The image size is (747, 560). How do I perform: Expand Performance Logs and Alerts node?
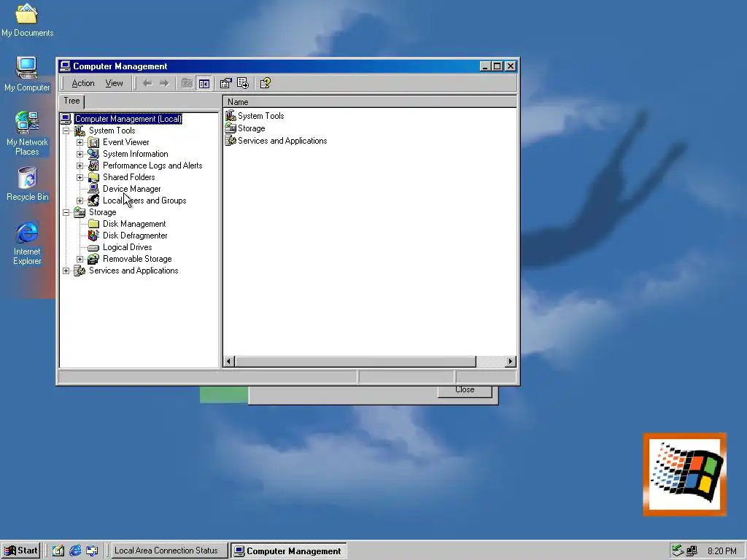(80, 166)
